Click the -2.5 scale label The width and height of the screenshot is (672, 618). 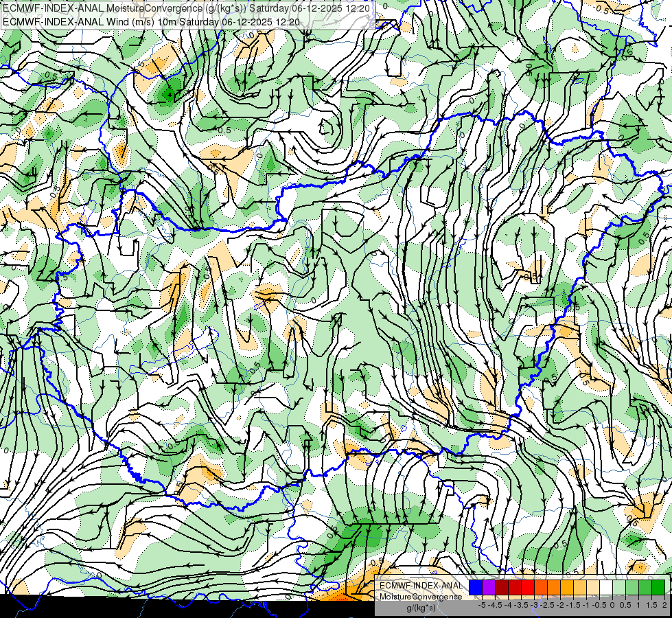[547, 605]
